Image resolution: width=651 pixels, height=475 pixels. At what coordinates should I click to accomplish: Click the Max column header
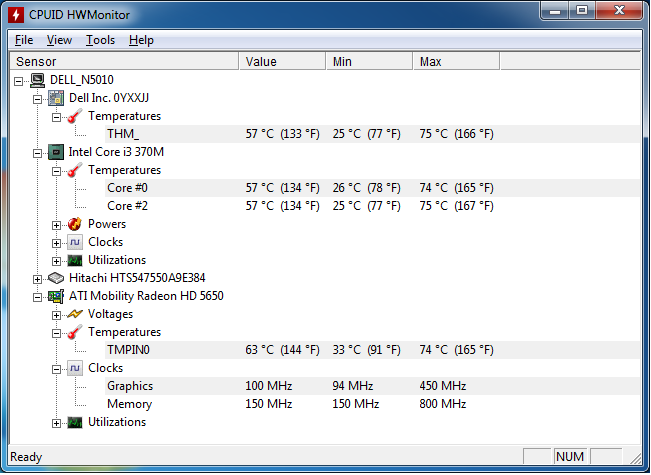pos(456,61)
